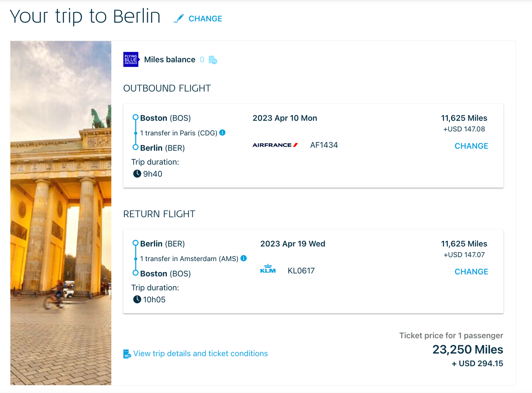Screen dimensions: 532x393
Task: Click the pencil edit icon beside trip title
Action: pyautogui.click(x=179, y=18)
